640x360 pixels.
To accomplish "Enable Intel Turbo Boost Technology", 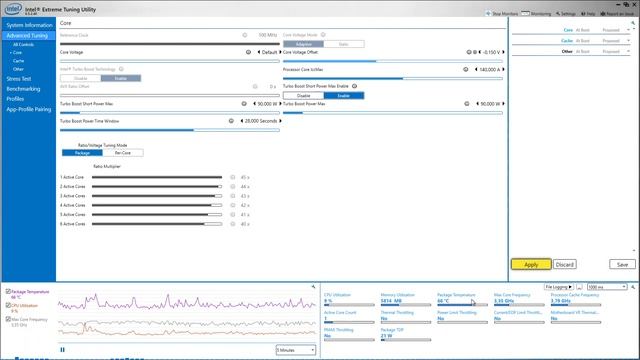I will 121,78.
